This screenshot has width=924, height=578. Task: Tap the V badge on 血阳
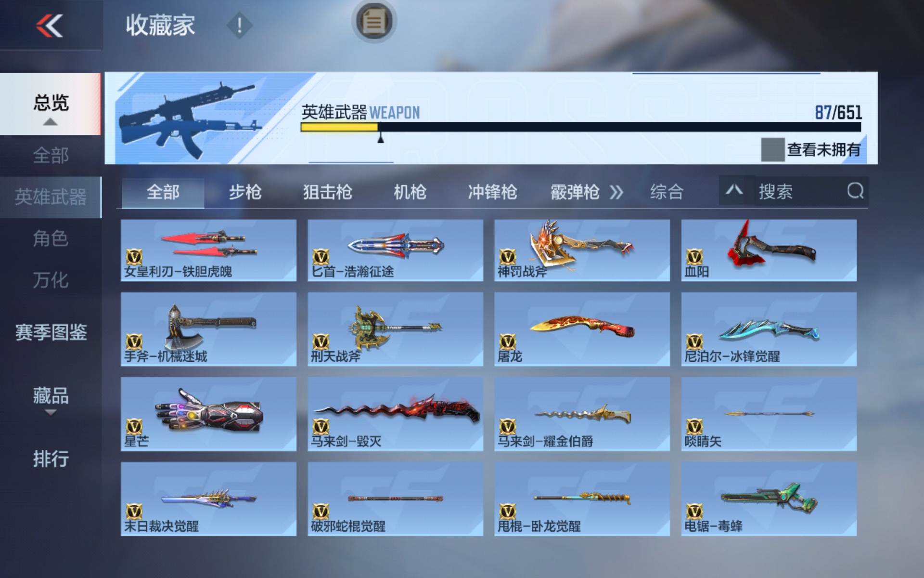pos(694,257)
